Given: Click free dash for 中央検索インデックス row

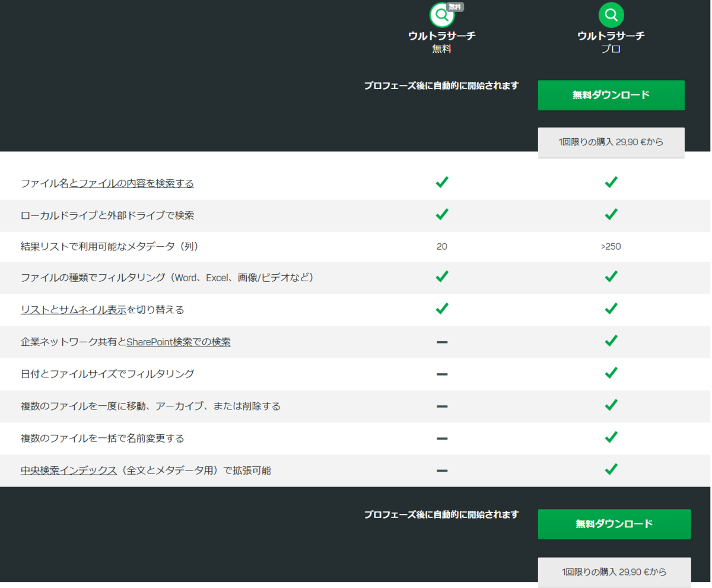Looking at the screenshot, I should pos(441,471).
